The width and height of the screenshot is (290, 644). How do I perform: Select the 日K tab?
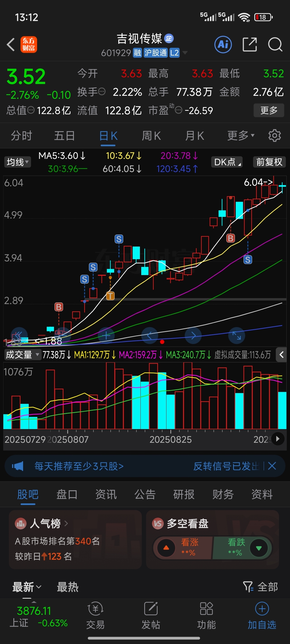(x=108, y=136)
